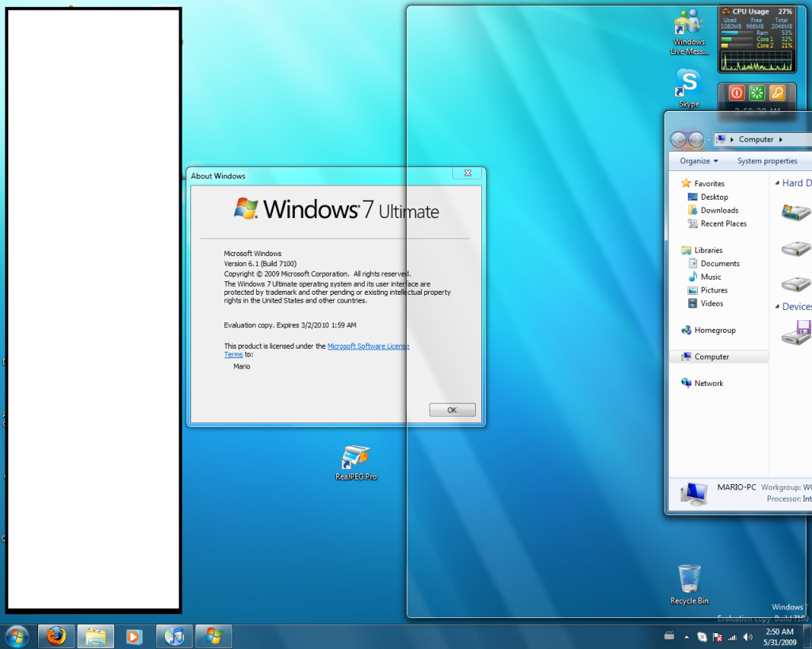Select Recent Places under Favorites
Viewport: 812px width, 649px height.
(x=717, y=223)
